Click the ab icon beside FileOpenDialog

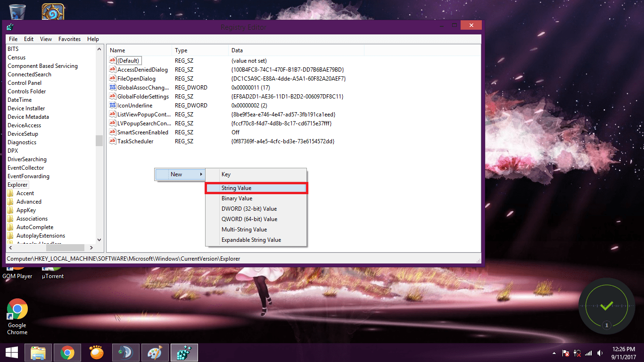click(113, 78)
